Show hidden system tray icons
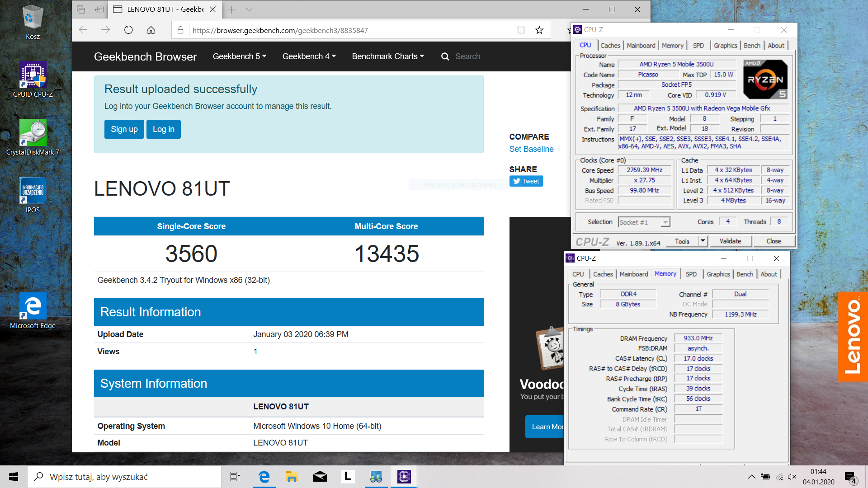This screenshot has height=488, width=868. (751, 477)
